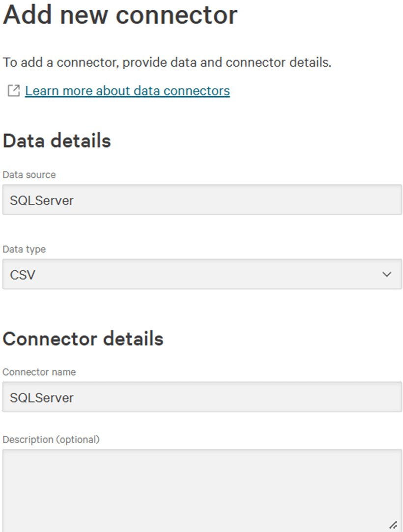The image size is (403, 532).
Task: Open the Data type dropdown
Action: [202, 274]
